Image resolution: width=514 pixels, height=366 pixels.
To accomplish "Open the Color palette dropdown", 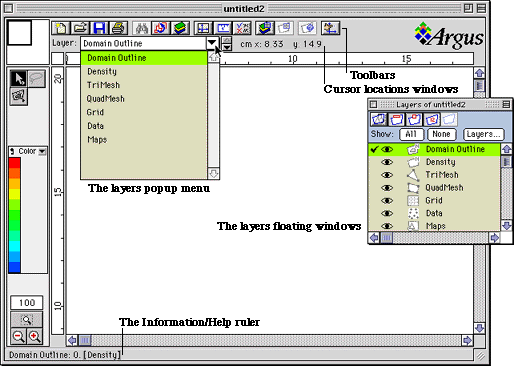I will coord(42,151).
